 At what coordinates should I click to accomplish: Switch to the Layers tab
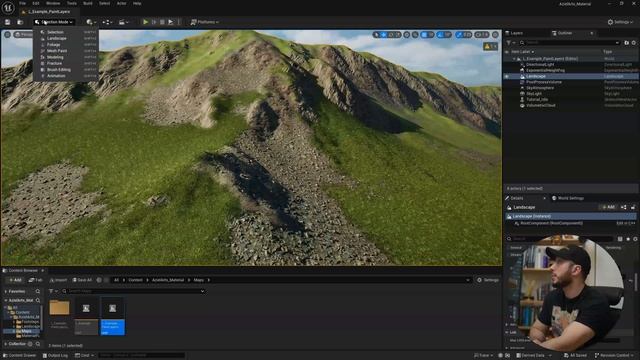[514, 33]
